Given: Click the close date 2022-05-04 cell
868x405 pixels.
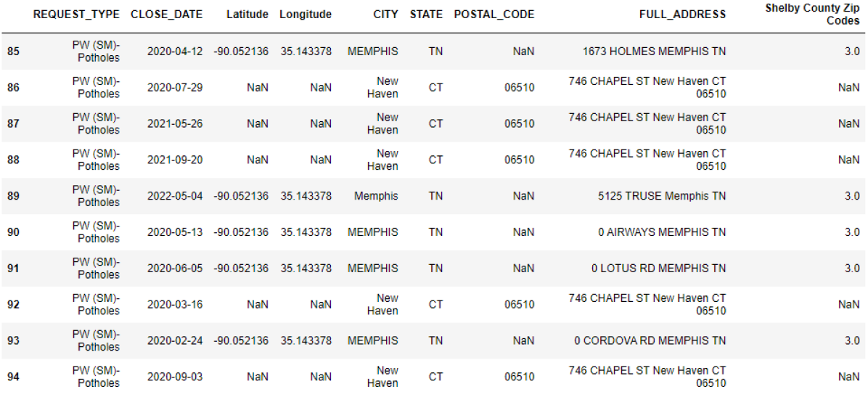Looking at the screenshot, I should pyautogui.click(x=175, y=196).
